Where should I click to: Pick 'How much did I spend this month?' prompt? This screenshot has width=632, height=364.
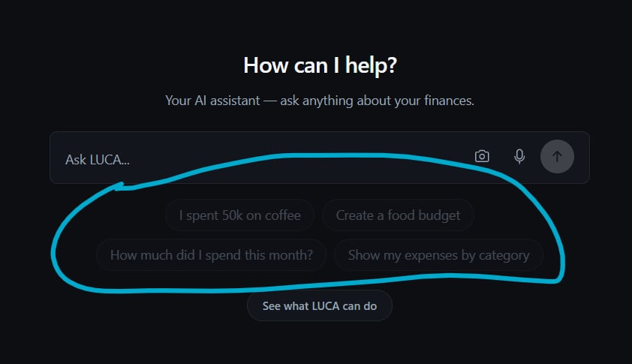[211, 254]
